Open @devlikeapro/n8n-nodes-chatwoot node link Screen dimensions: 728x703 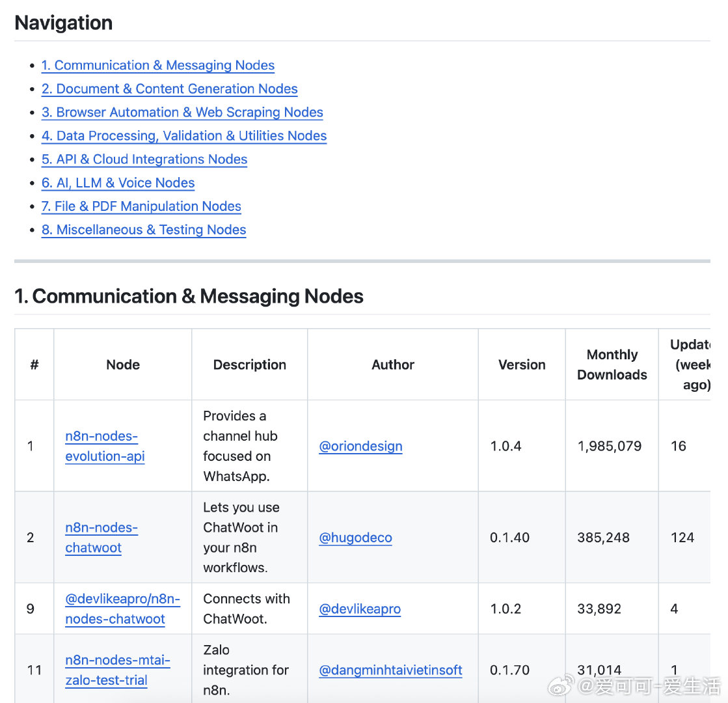pyautogui.click(x=122, y=609)
